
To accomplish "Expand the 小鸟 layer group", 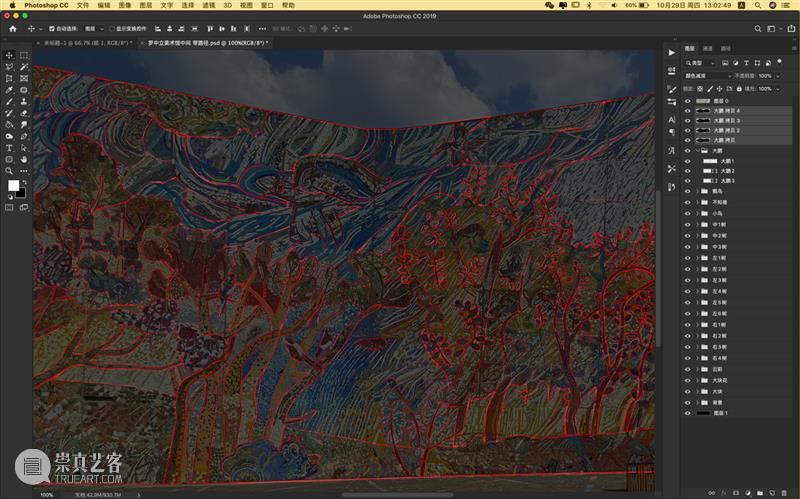I will [x=697, y=213].
